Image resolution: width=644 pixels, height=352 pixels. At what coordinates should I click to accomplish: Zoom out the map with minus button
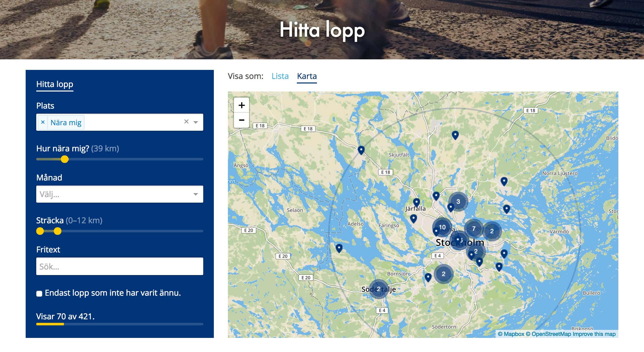(242, 120)
